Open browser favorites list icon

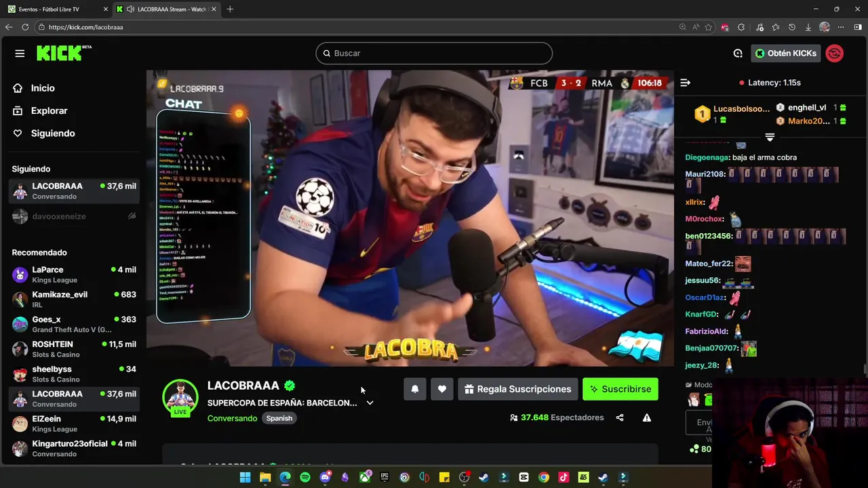[775, 27]
